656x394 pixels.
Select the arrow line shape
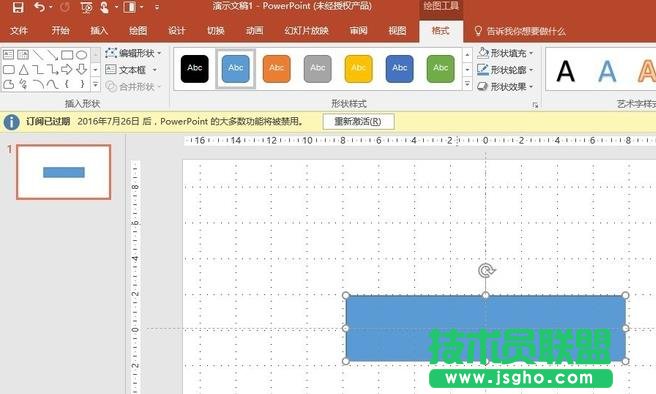point(52,54)
